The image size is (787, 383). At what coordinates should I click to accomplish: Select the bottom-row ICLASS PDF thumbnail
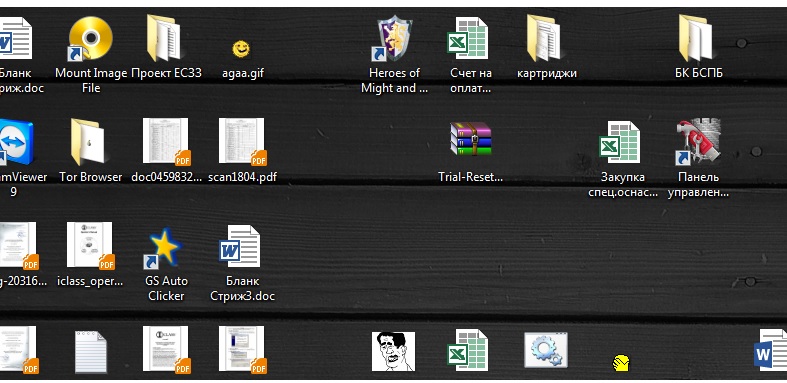pos(167,350)
